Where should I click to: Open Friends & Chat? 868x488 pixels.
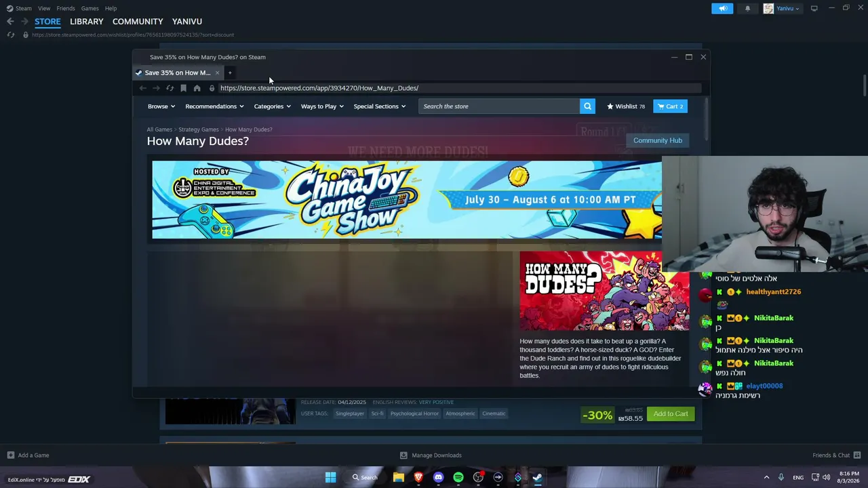837,455
